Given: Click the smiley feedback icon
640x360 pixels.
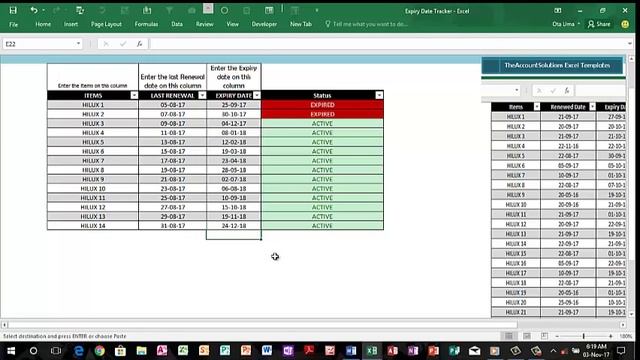Looking at the screenshot, I should pyautogui.click(x=625, y=24).
